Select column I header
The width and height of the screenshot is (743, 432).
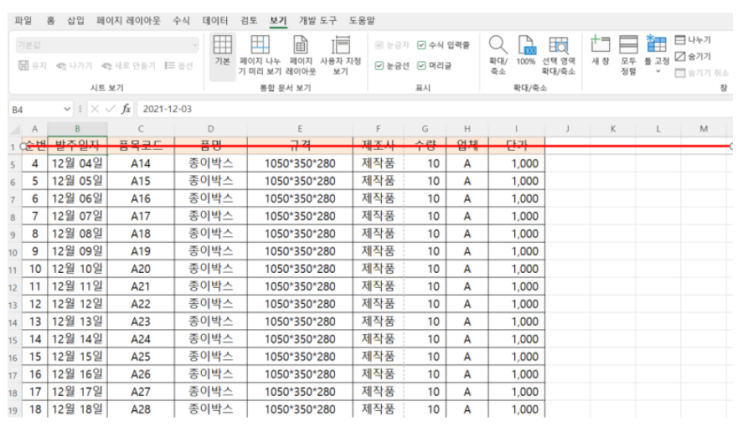coord(516,129)
